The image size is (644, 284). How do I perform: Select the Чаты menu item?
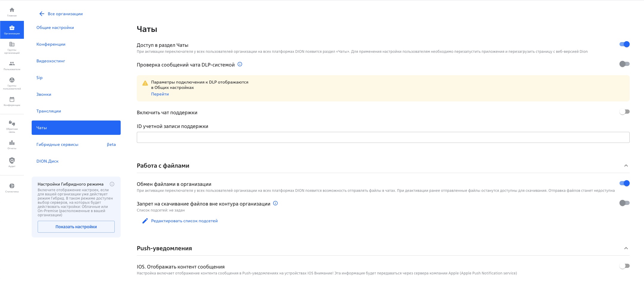(x=76, y=128)
